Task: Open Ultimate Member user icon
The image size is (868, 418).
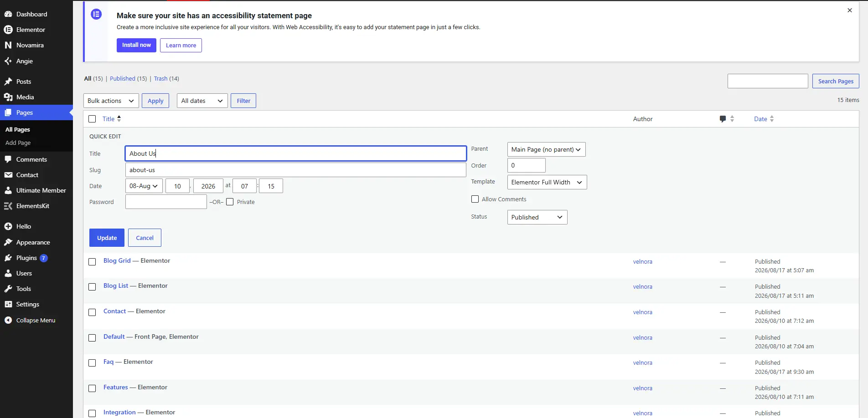Action: pyautogui.click(x=8, y=190)
